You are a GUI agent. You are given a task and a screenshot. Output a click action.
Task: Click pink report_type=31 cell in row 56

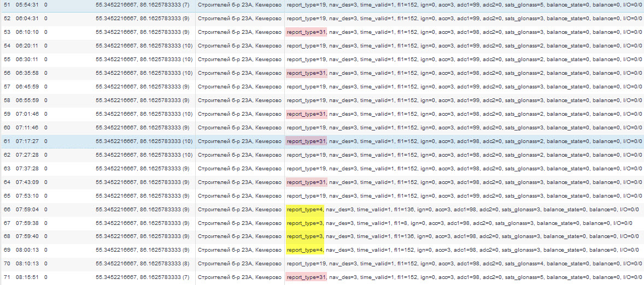click(306, 73)
